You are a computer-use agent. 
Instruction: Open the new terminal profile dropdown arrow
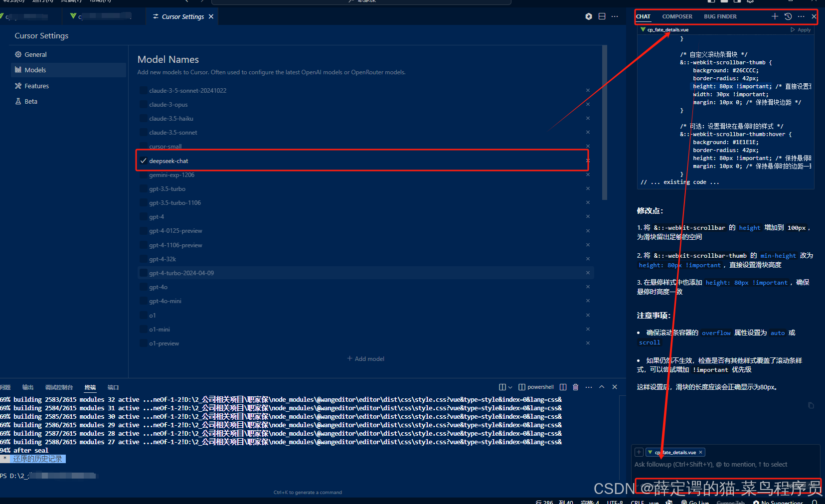coord(510,387)
